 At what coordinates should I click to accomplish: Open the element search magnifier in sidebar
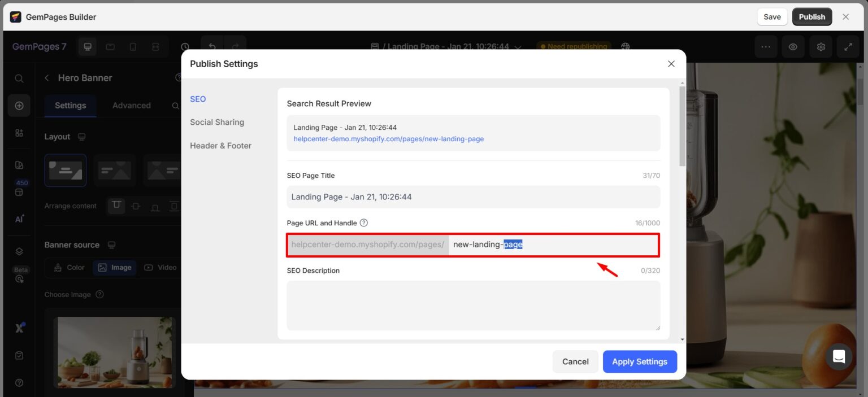[x=19, y=78]
